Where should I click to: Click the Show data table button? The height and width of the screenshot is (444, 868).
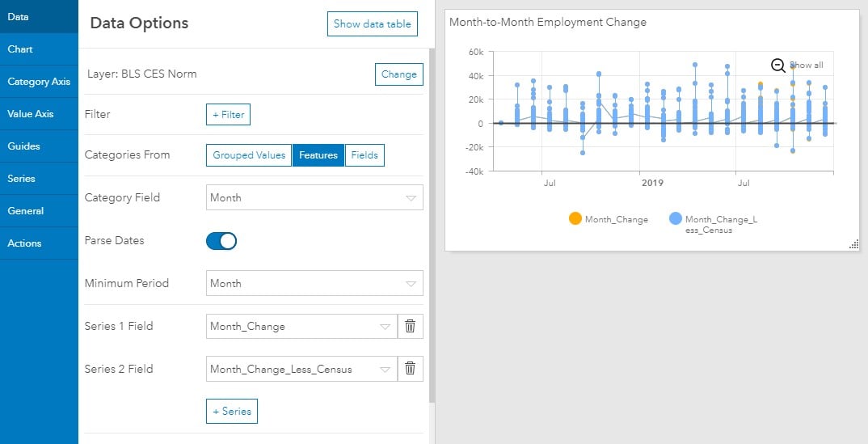pos(373,23)
